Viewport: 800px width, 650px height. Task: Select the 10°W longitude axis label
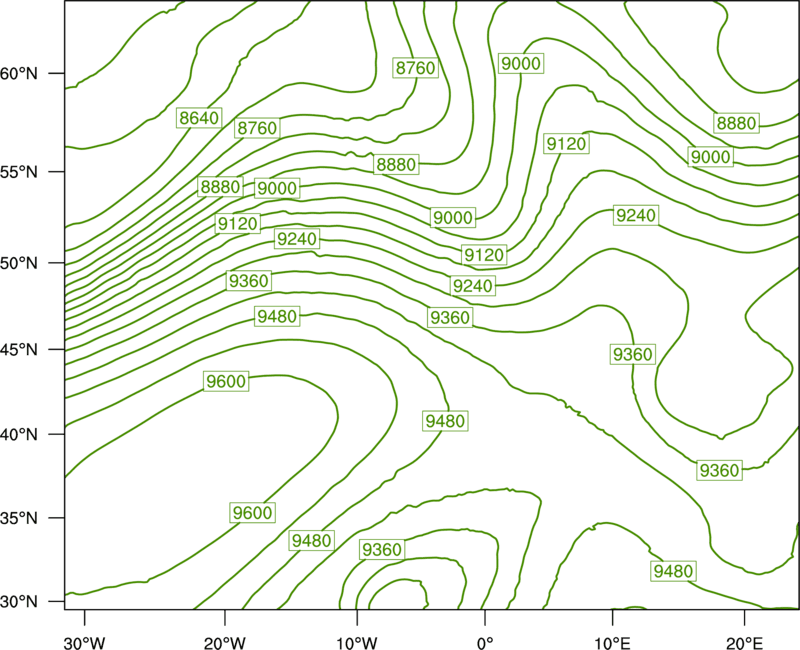click(x=357, y=642)
